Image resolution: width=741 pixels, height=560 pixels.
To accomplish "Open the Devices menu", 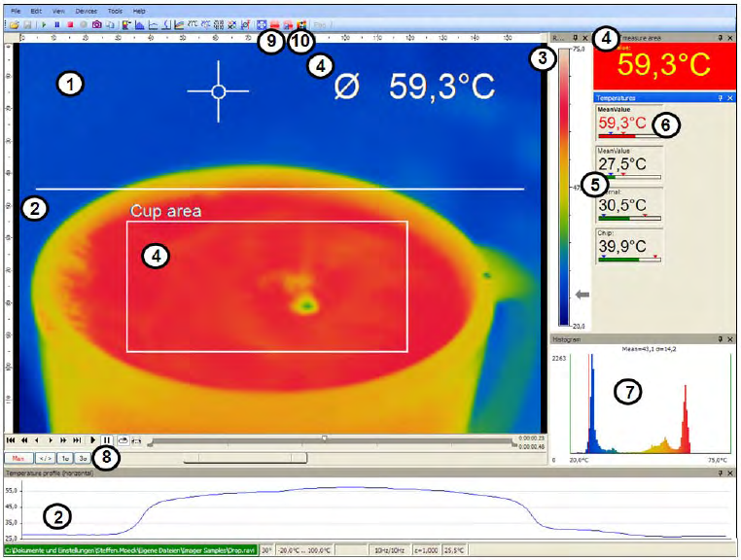I will 85,9.
